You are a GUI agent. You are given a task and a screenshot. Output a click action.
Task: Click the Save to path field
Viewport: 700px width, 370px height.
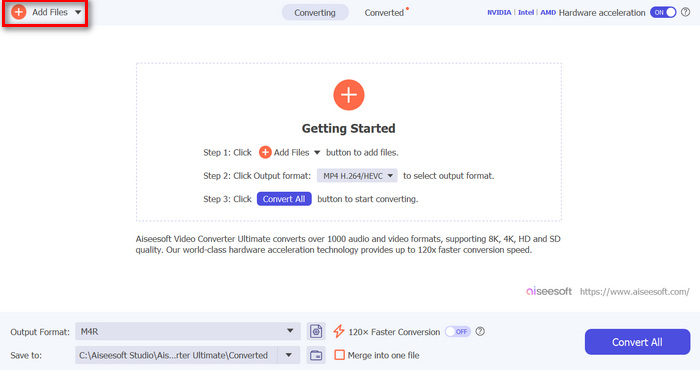176,355
